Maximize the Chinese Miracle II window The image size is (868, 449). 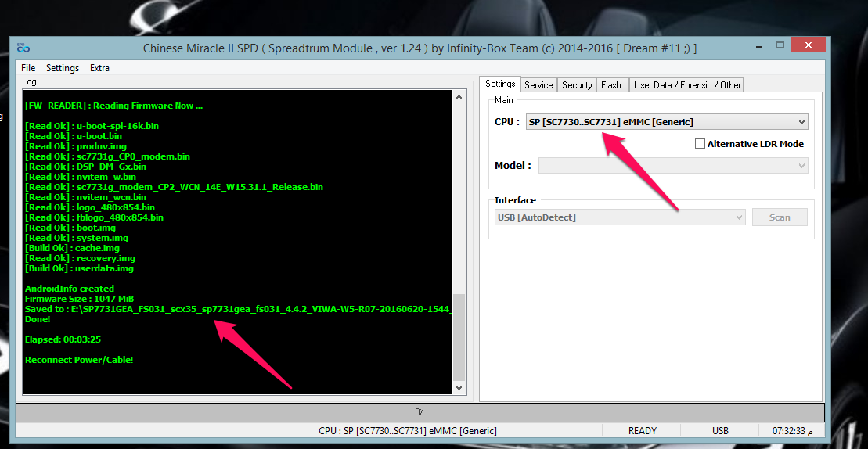780,45
